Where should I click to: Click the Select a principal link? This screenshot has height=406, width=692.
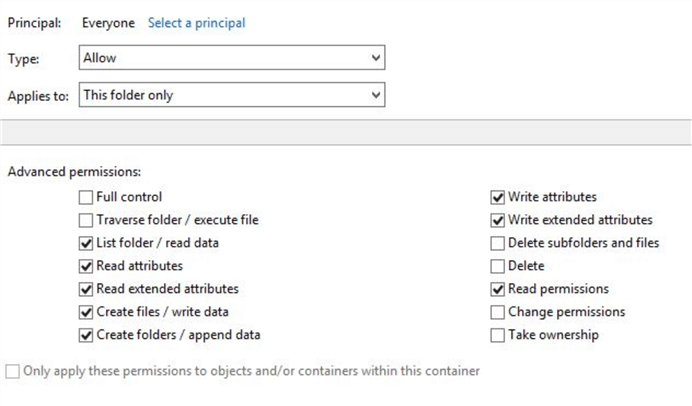(x=196, y=22)
